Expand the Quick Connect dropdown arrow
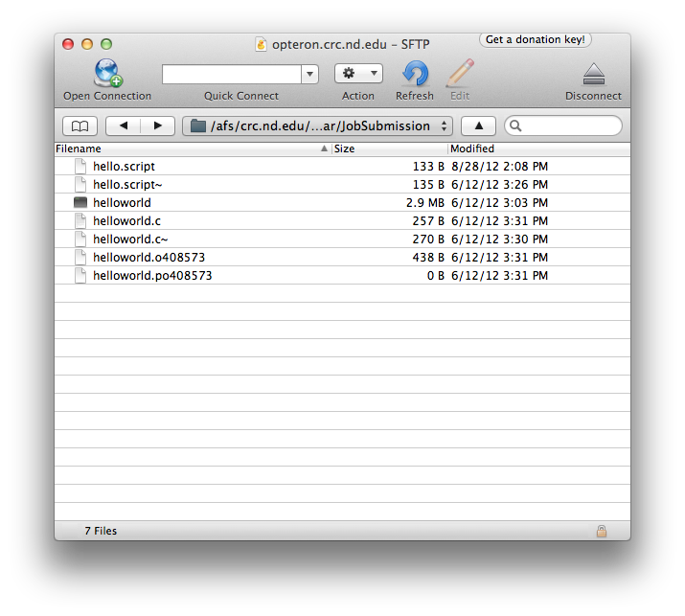Screen dimensions: 685x616 pyautogui.click(x=309, y=74)
